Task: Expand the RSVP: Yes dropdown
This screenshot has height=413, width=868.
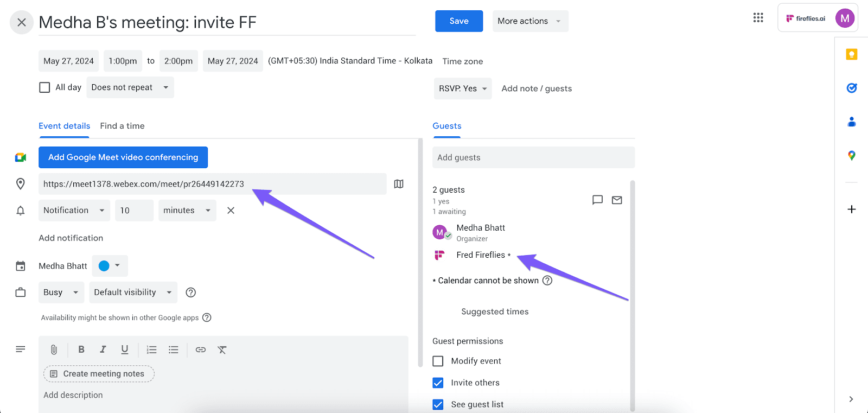Action: click(463, 88)
